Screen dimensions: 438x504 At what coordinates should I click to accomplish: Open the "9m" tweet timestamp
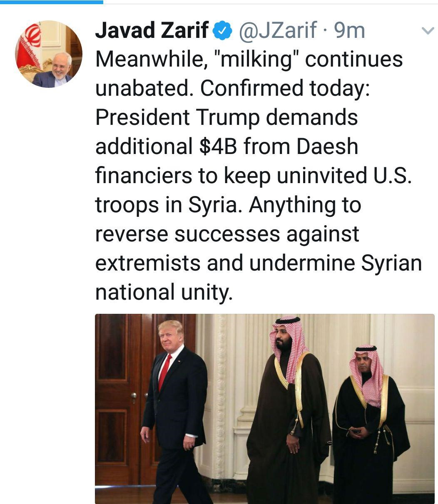(350, 31)
